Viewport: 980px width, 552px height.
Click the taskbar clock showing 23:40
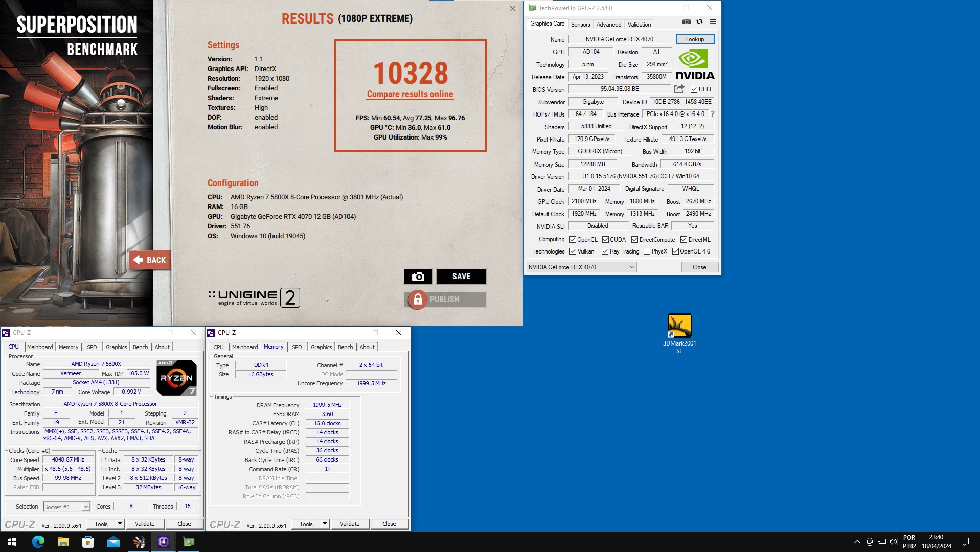click(936, 542)
